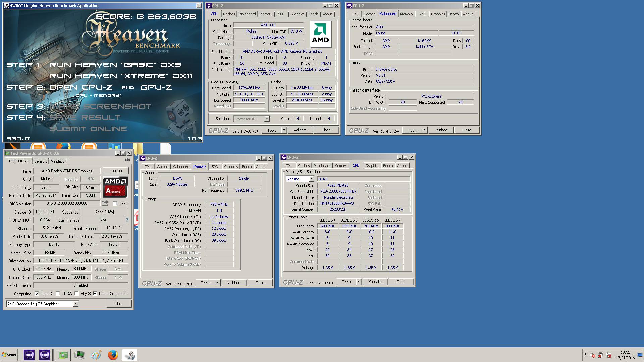Image resolution: width=644 pixels, height=362 pixels.
Task: Click the Core Speed value 1796.36 MHz
Action: tap(249, 88)
